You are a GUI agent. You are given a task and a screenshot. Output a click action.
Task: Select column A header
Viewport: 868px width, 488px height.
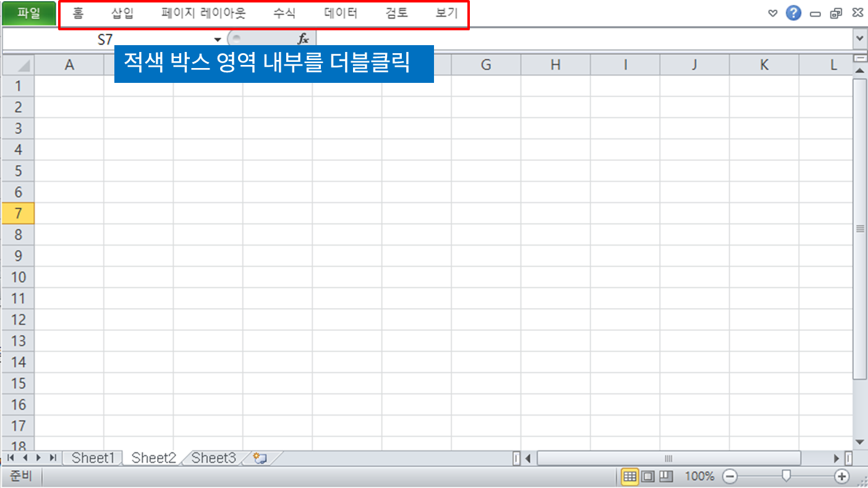[69, 65]
